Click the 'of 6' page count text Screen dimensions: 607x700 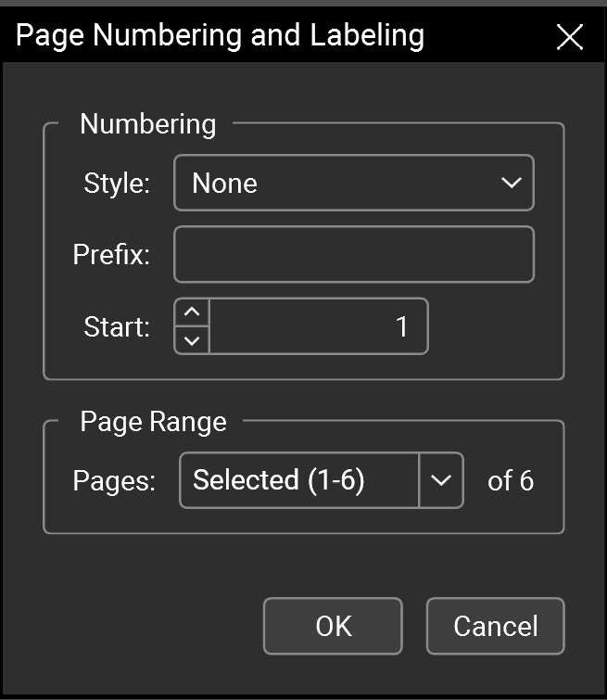(x=510, y=481)
